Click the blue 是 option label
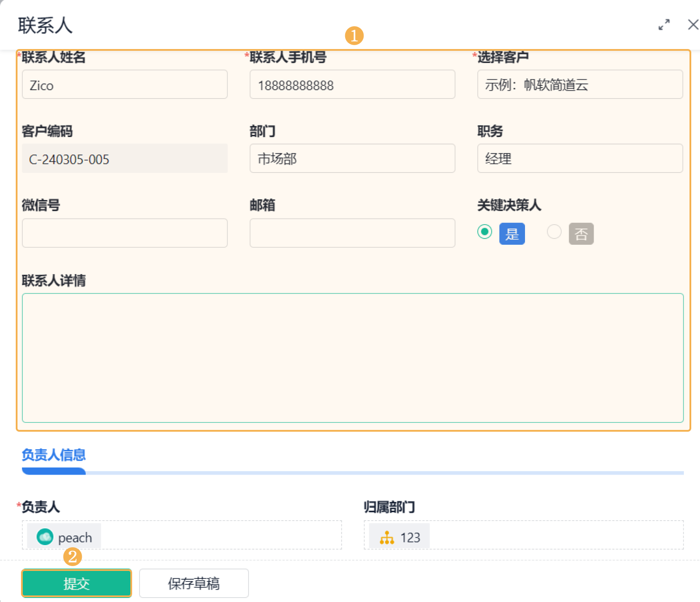 click(512, 234)
